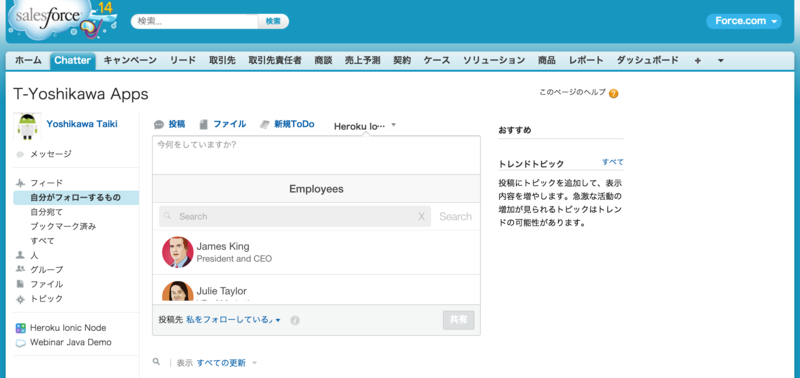800x378 pixels.
Task: Select ブックマーク済み feed filter
Action: (x=63, y=226)
